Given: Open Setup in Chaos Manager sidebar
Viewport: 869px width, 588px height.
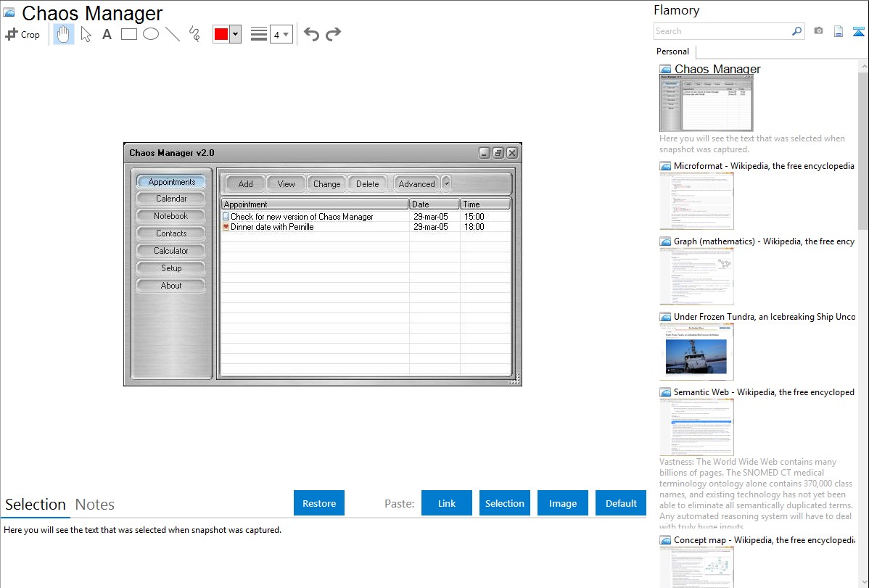Looking at the screenshot, I should tap(171, 268).
